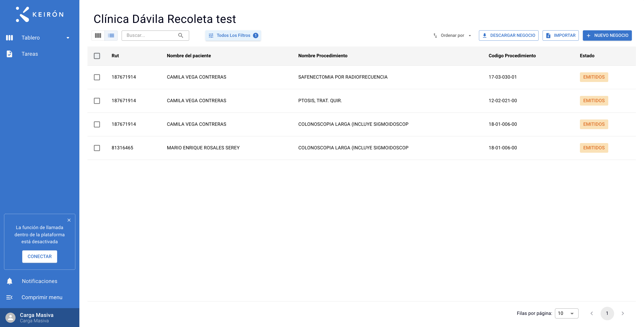Screen dimensions: 644x327
Task: Open Notificaciones menu item
Action: [40, 281]
